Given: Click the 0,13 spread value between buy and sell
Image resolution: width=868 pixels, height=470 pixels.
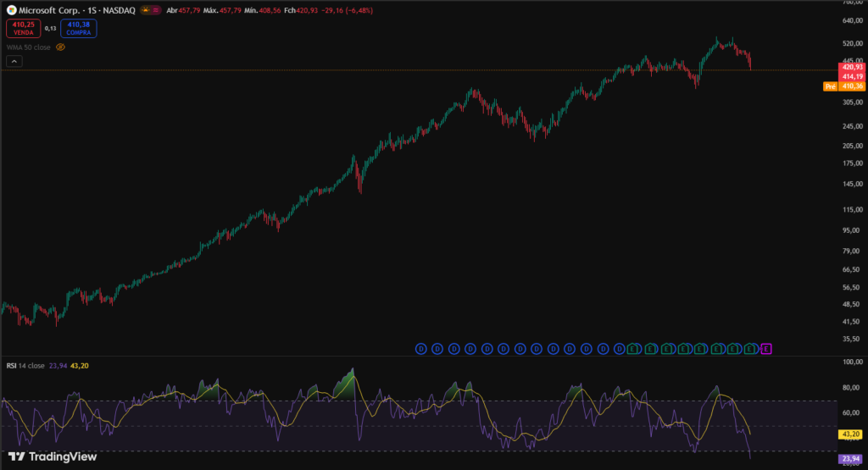Looking at the screenshot, I should point(51,28).
